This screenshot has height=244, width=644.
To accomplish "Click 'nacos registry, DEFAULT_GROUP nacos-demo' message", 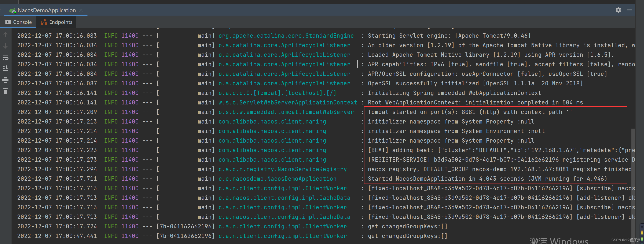I will pyautogui.click(x=499, y=169).
